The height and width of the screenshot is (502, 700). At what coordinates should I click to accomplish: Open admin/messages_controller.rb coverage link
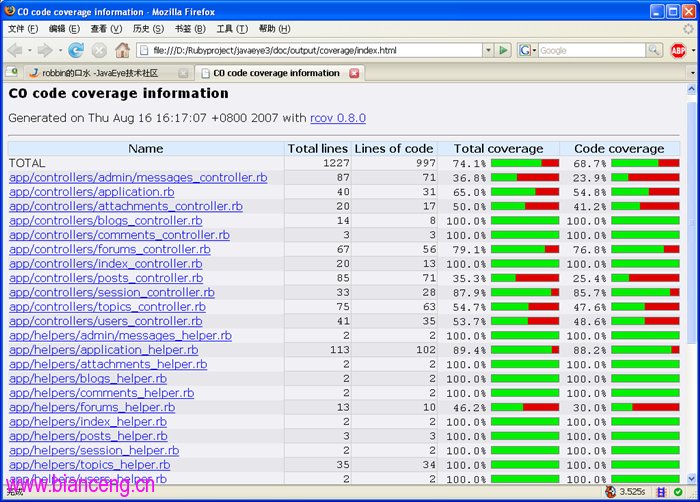coord(138,177)
